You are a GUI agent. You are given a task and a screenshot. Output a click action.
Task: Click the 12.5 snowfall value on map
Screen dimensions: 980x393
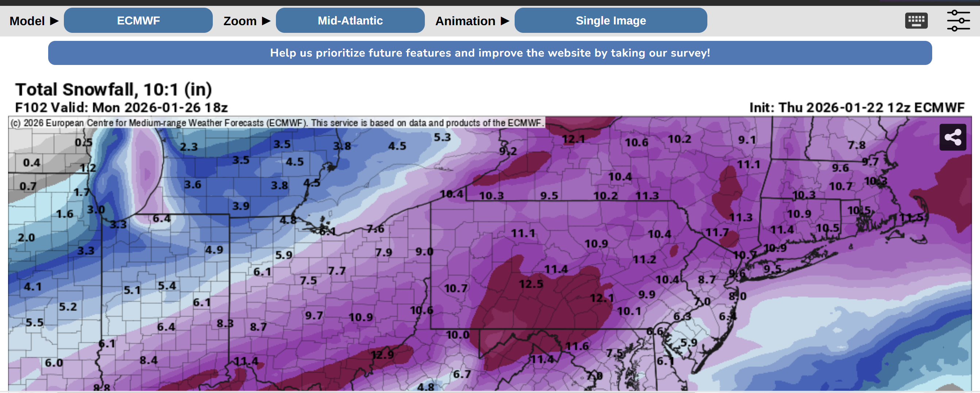point(531,284)
